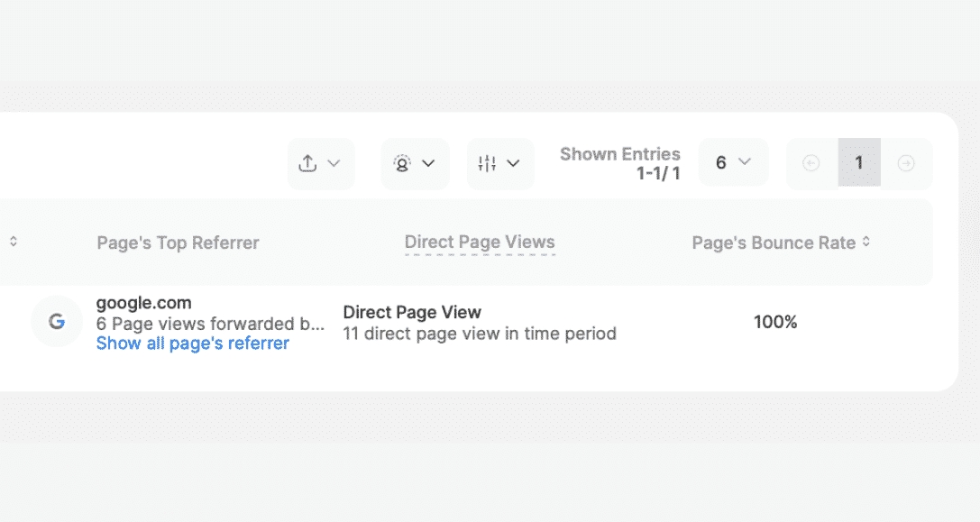Open the entries per page selector showing 6

tap(733, 162)
